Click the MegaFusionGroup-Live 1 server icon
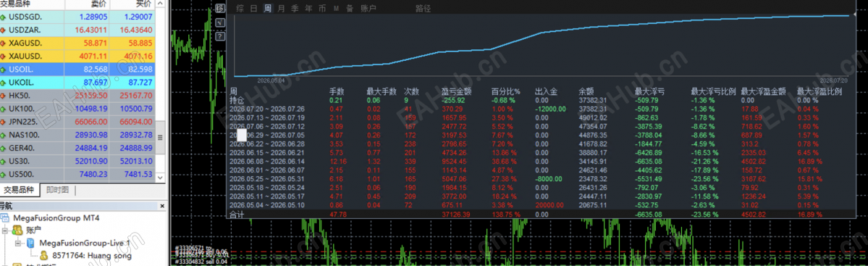868x266 pixels. pyautogui.click(x=31, y=243)
